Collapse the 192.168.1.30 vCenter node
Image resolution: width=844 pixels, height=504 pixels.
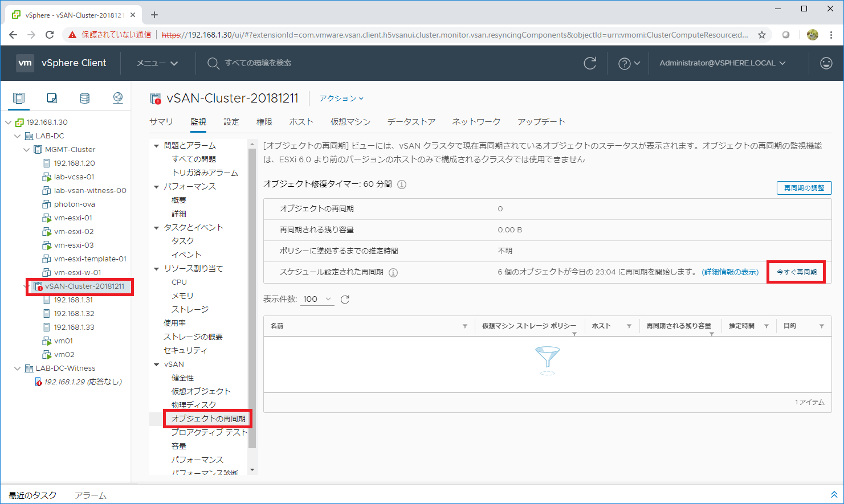tap(8, 122)
